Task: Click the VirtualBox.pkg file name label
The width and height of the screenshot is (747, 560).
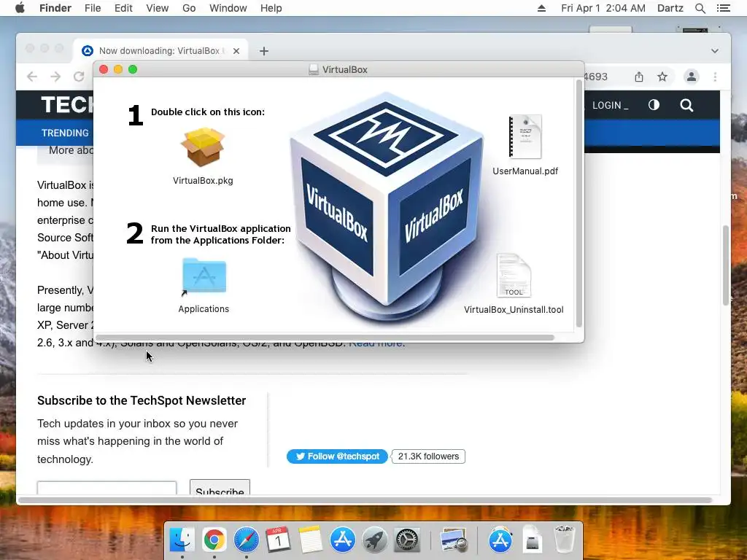Action: (x=203, y=181)
